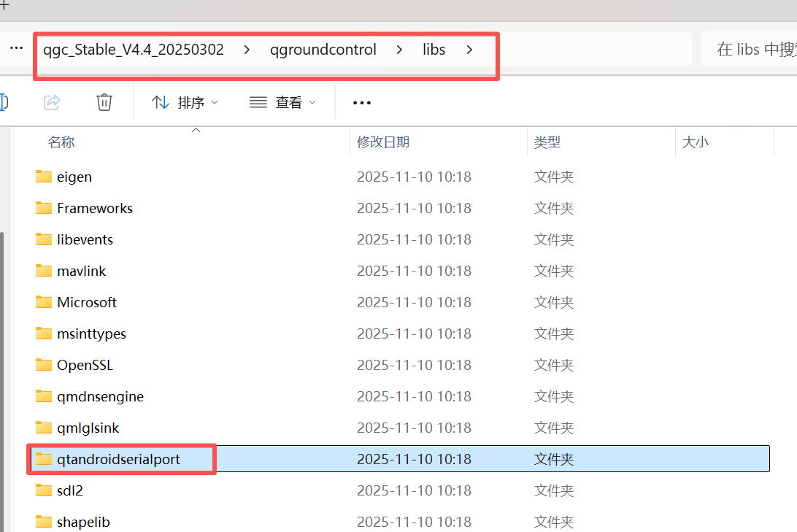
Task: Select the Frameworks folder icon
Action: pos(44,208)
